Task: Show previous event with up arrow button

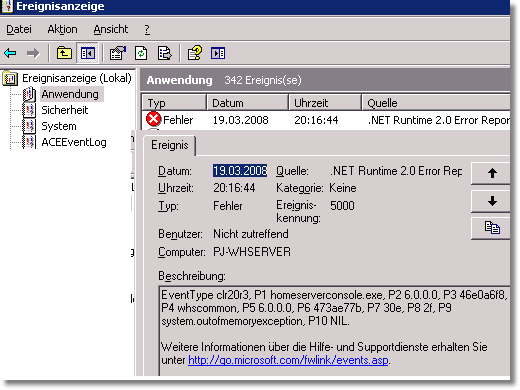Action: (x=492, y=173)
